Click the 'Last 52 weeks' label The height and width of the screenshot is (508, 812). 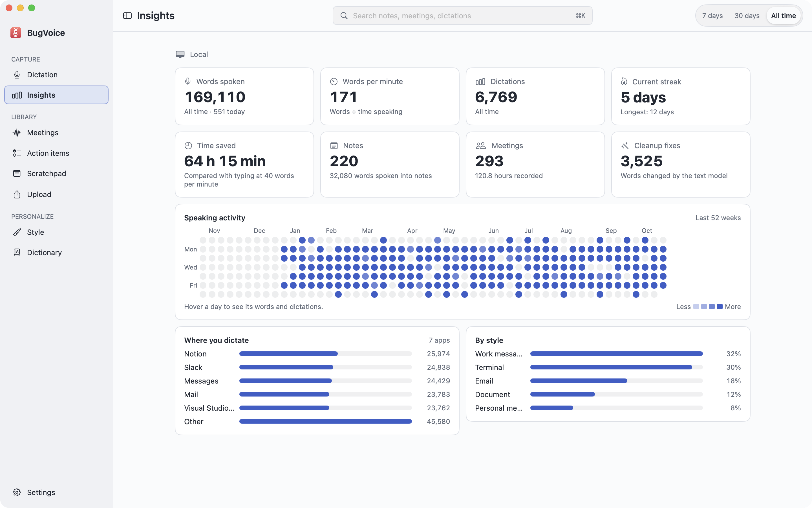click(718, 218)
